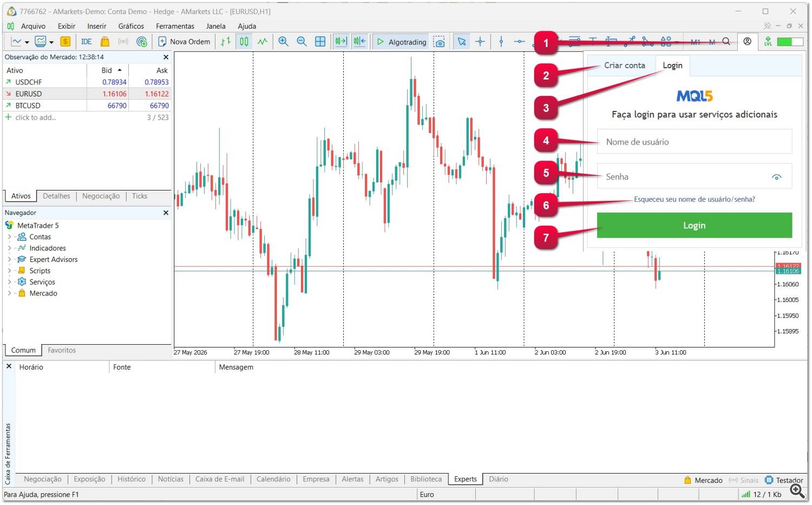Viewport: 812px width, 505px height.
Task: Open a new chart window icon
Action: tap(17, 42)
